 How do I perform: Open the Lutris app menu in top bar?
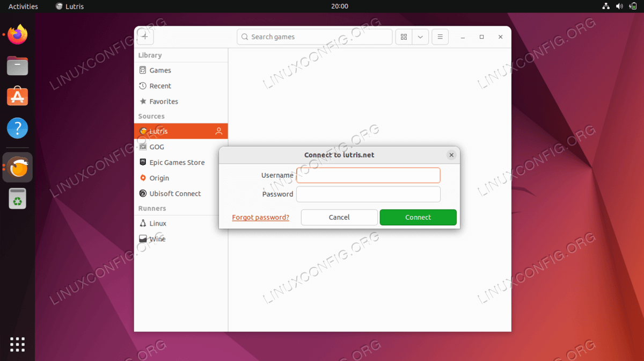pyautogui.click(x=70, y=6)
